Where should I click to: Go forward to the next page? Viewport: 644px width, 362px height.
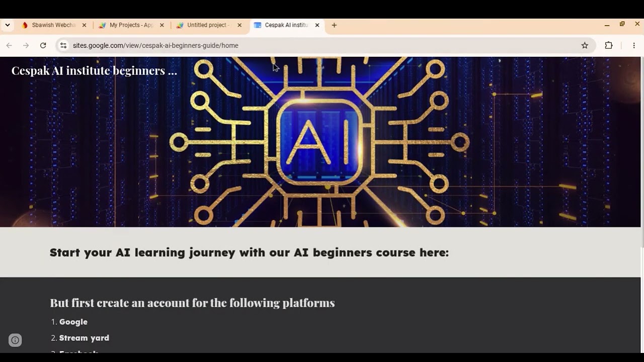coord(26,45)
